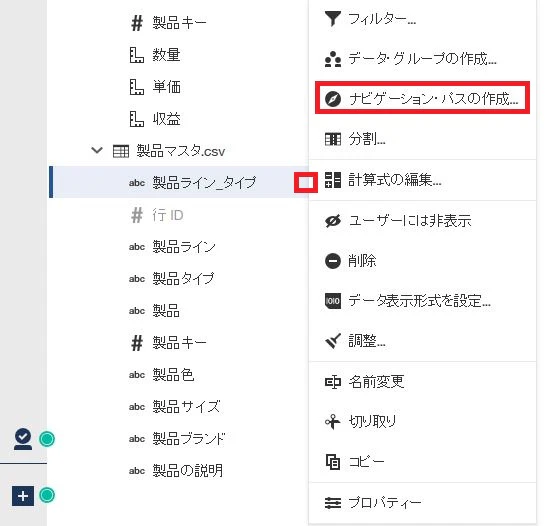Click the ruler icon beside 収益
This screenshot has height=526, width=546.
[x=136, y=119]
